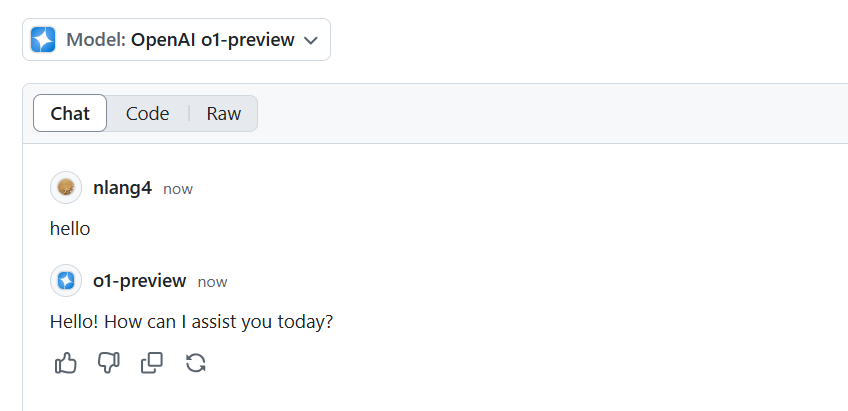Switch to the Chat tab
Screen dimensions: 848x411
pos(70,113)
